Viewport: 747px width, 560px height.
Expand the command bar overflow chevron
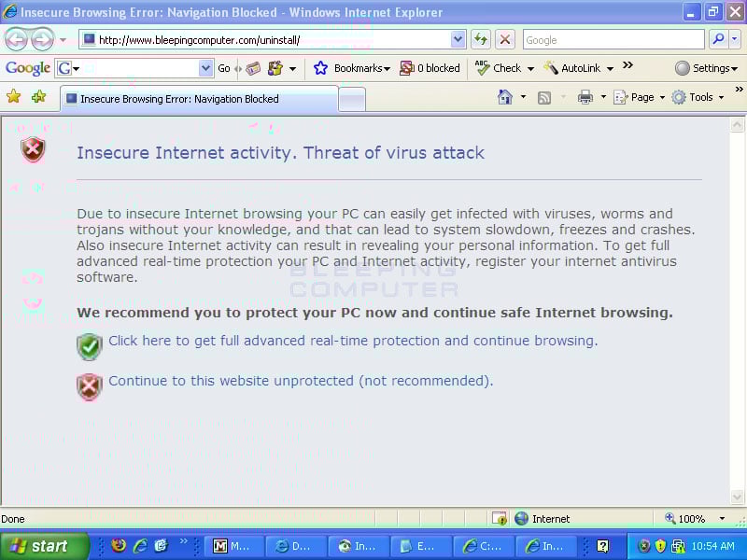[x=739, y=90]
